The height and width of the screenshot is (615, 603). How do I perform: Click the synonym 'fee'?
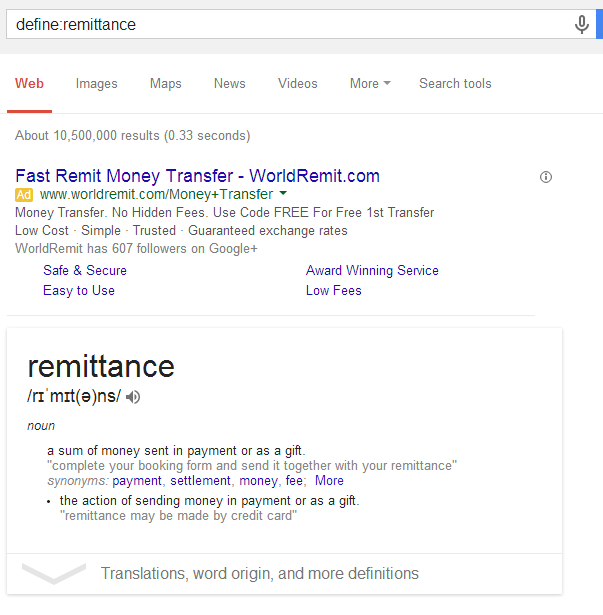click(294, 480)
